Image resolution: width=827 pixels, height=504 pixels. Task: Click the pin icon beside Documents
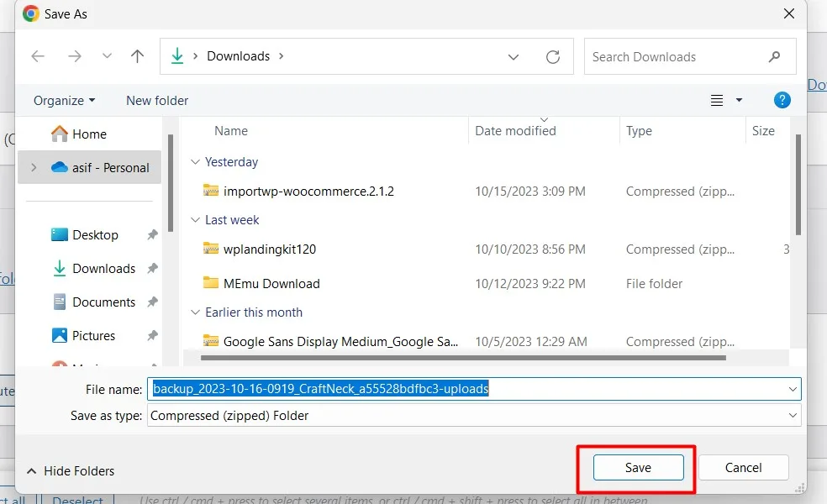pyautogui.click(x=152, y=302)
